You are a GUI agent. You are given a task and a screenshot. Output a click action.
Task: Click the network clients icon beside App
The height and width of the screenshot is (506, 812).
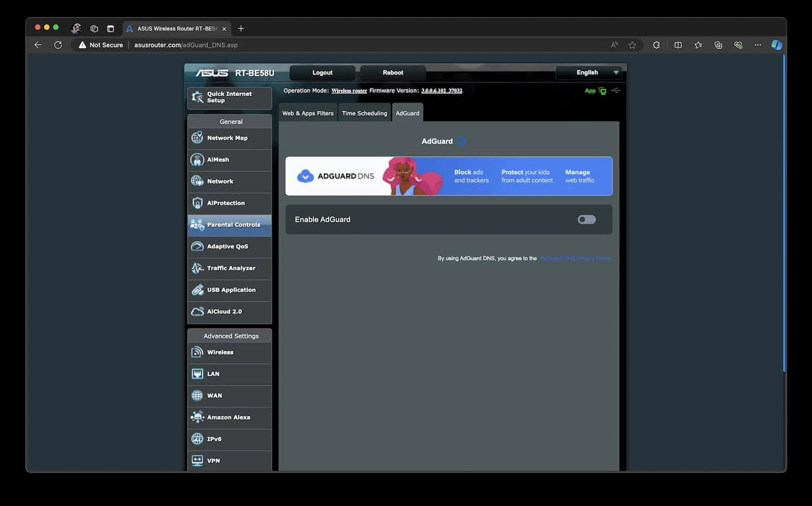603,91
